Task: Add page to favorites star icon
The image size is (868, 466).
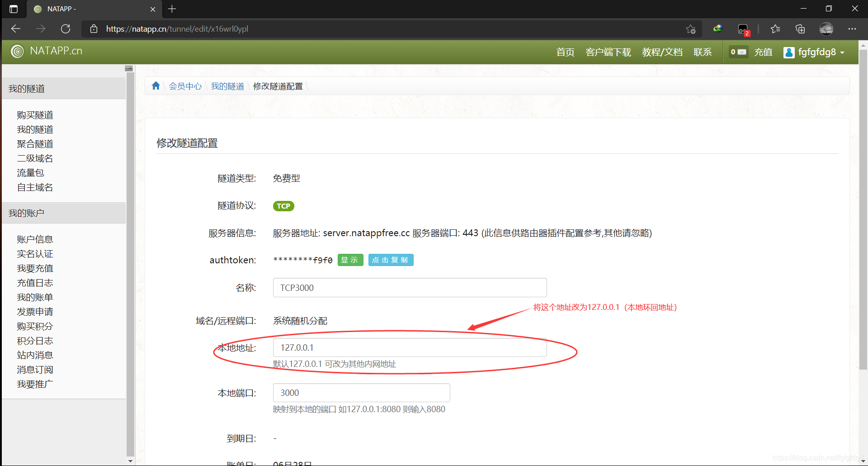Action: (690, 29)
